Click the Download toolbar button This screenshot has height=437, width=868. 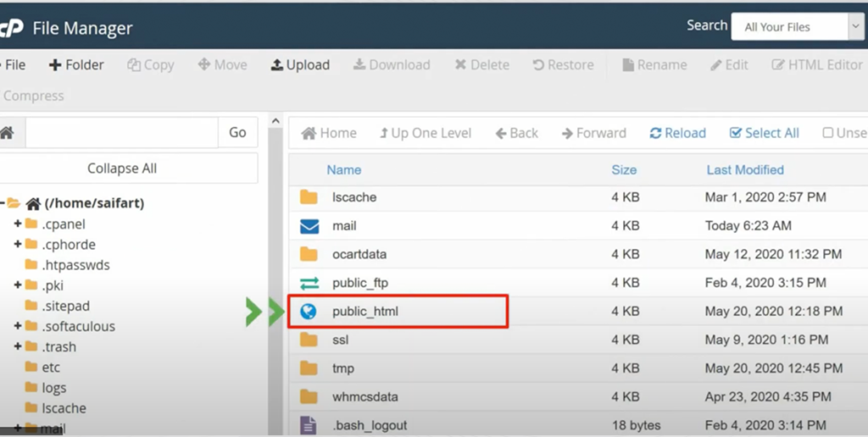pyautogui.click(x=392, y=64)
